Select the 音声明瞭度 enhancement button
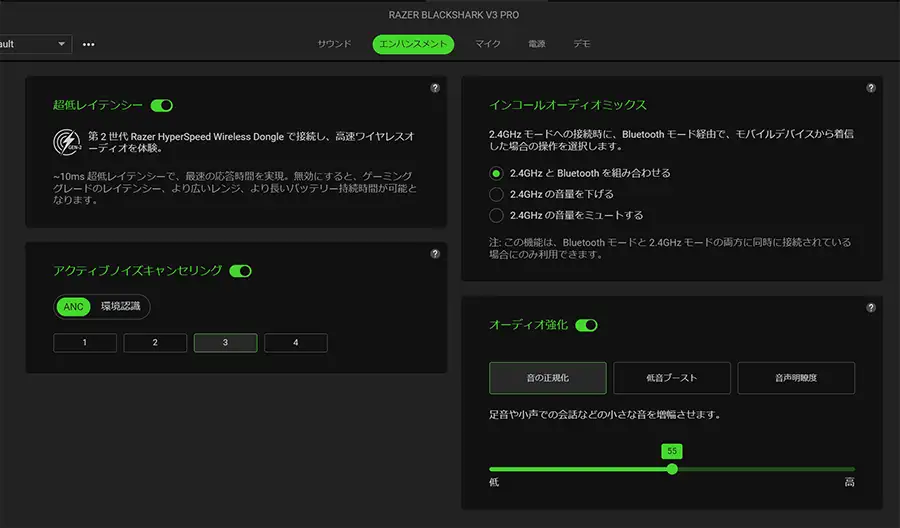This screenshot has height=528, width=900. tap(796, 378)
